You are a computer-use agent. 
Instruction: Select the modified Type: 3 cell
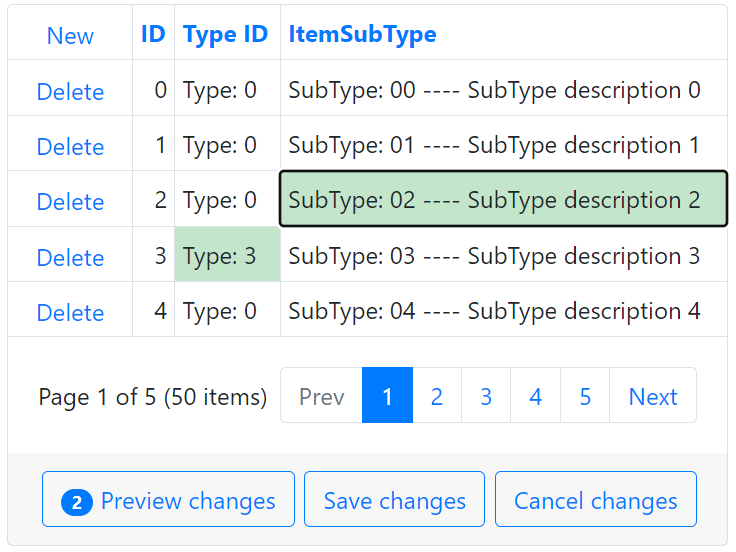(227, 256)
